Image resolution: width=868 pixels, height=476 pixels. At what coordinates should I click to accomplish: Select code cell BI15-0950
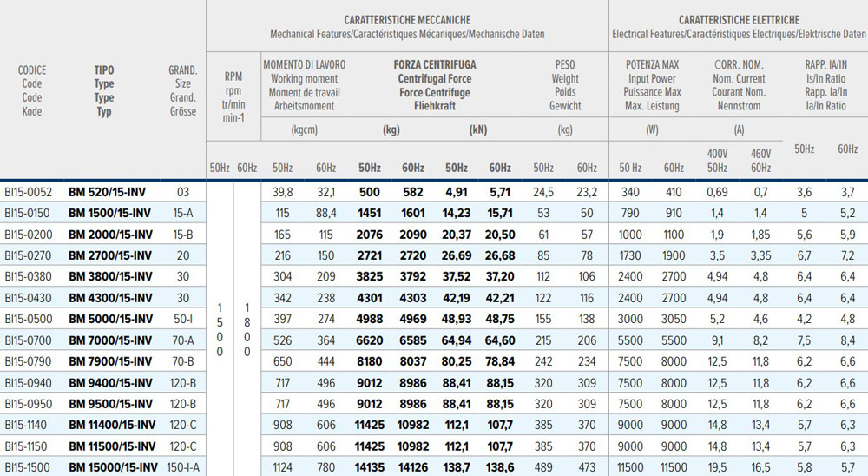[x=29, y=404]
